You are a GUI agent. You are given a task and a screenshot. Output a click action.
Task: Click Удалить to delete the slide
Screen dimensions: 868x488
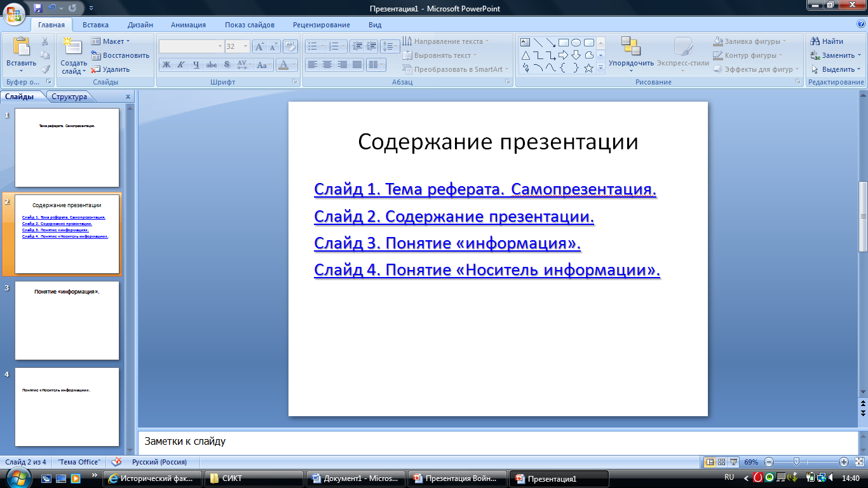(x=111, y=69)
